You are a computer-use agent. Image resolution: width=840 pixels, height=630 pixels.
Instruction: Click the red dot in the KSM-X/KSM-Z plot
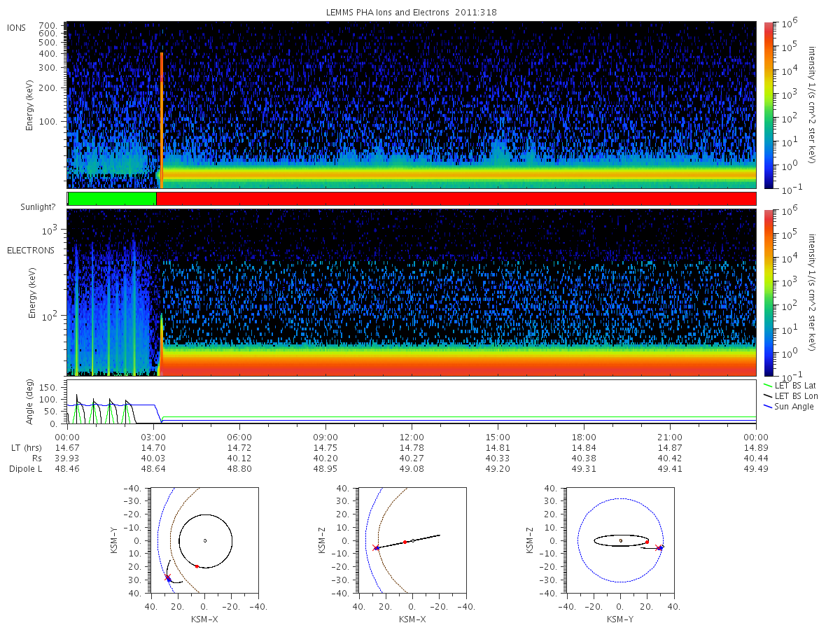(x=405, y=542)
